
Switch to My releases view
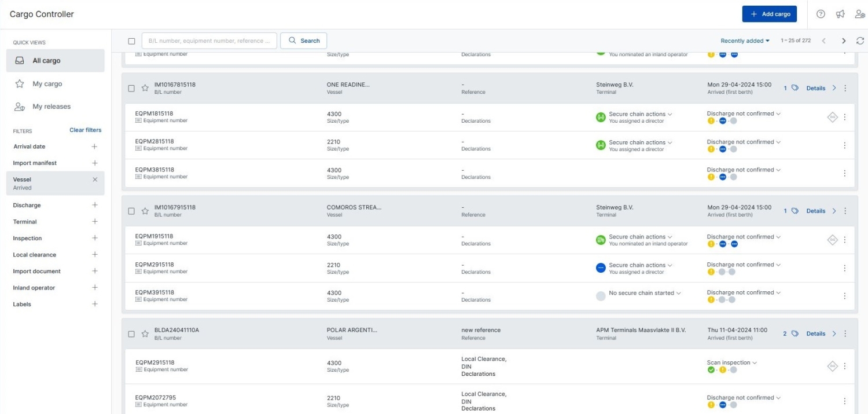[51, 107]
